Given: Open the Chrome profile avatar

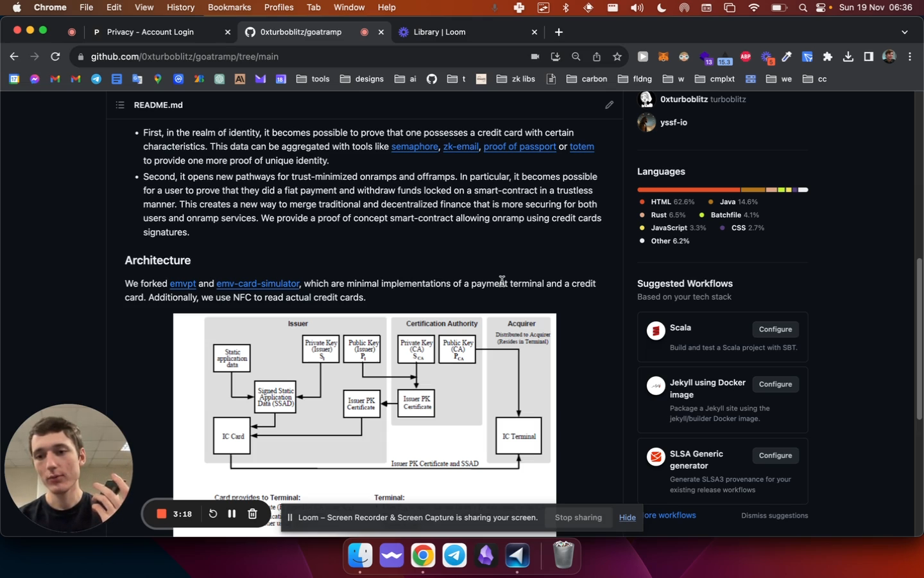Looking at the screenshot, I should (889, 57).
